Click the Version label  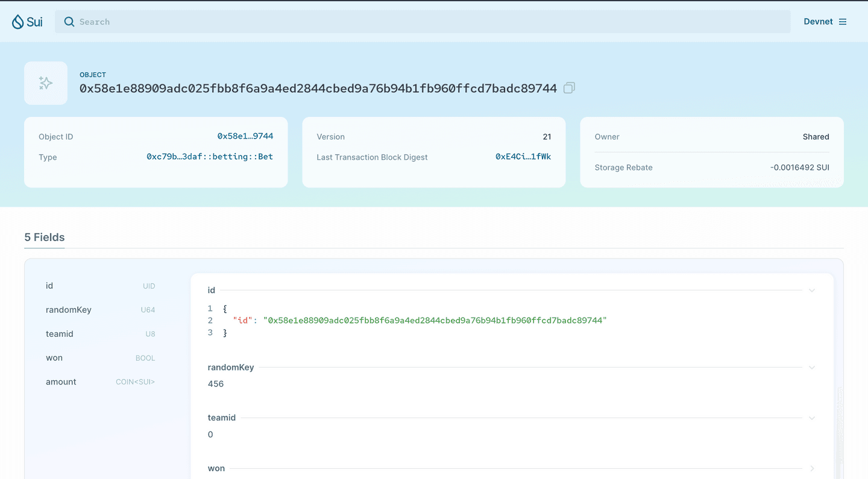(x=331, y=137)
